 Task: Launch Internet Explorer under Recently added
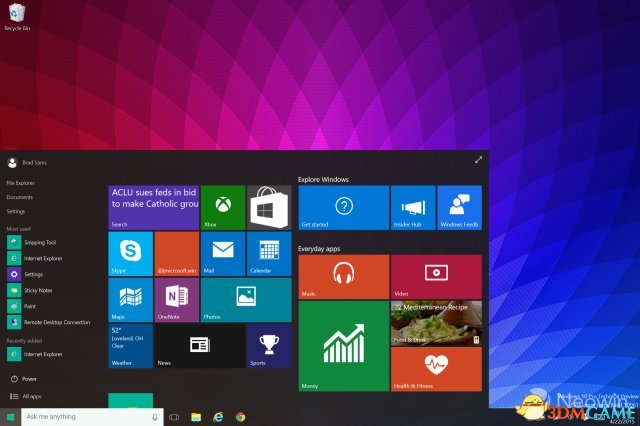[35, 354]
